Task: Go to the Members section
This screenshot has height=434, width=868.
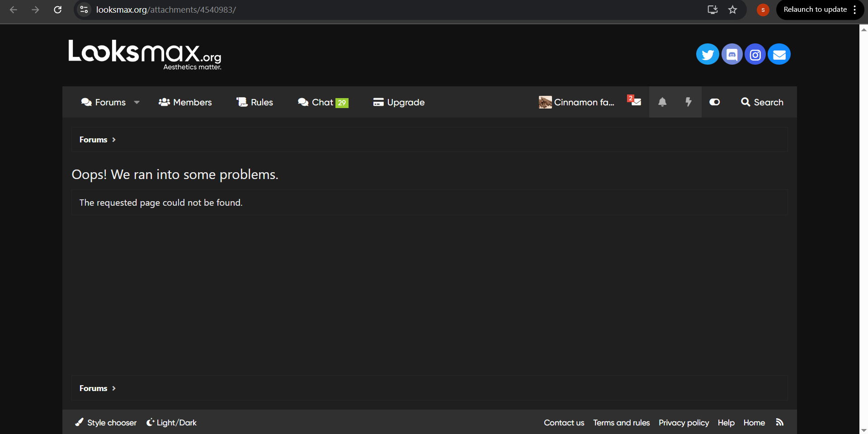Action: coord(185,102)
